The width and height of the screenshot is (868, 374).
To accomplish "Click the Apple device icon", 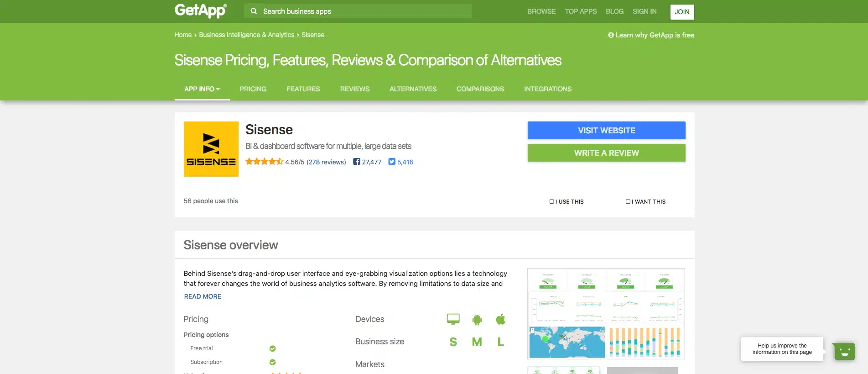I will pos(500,319).
